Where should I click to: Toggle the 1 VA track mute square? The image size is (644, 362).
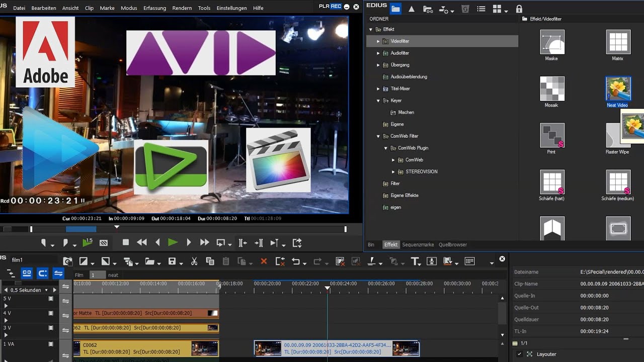coord(51,344)
